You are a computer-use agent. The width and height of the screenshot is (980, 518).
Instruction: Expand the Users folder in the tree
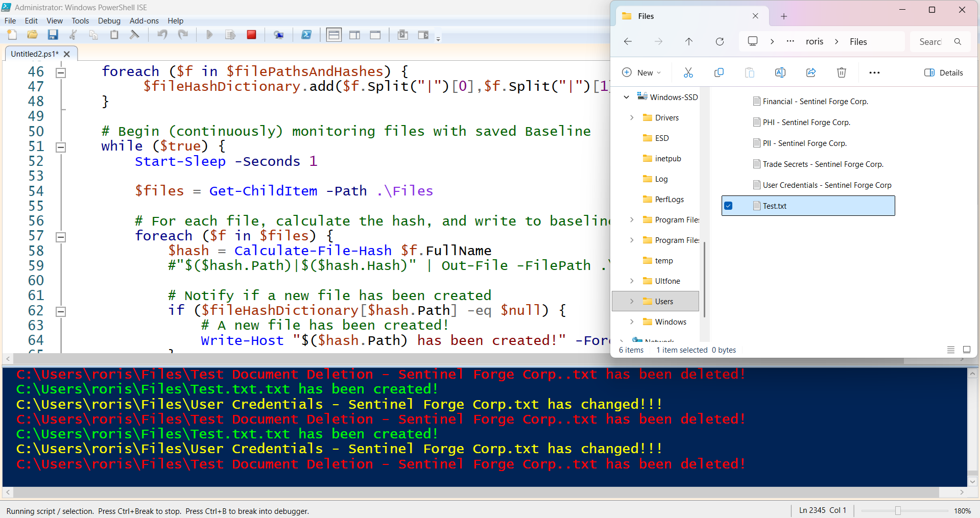pyautogui.click(x=632, y=301)
